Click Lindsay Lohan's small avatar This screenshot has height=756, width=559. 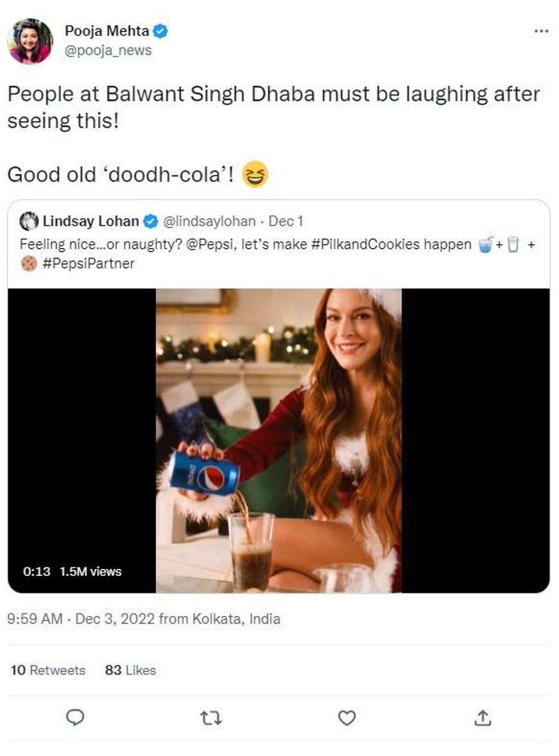[x=29, y=221]
